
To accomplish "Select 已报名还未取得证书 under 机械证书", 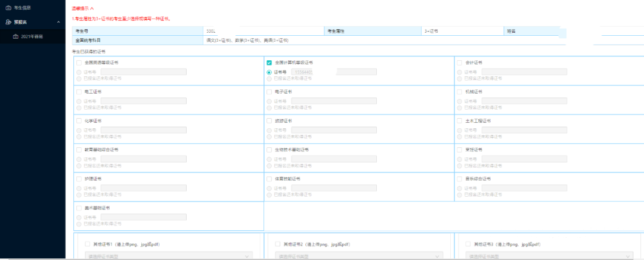I will [460, 107].
